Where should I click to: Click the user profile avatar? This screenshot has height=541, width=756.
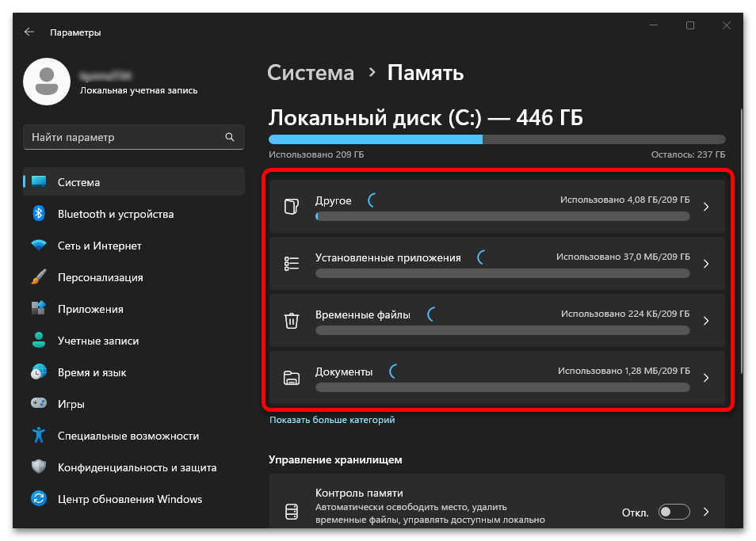click(47, 82)
